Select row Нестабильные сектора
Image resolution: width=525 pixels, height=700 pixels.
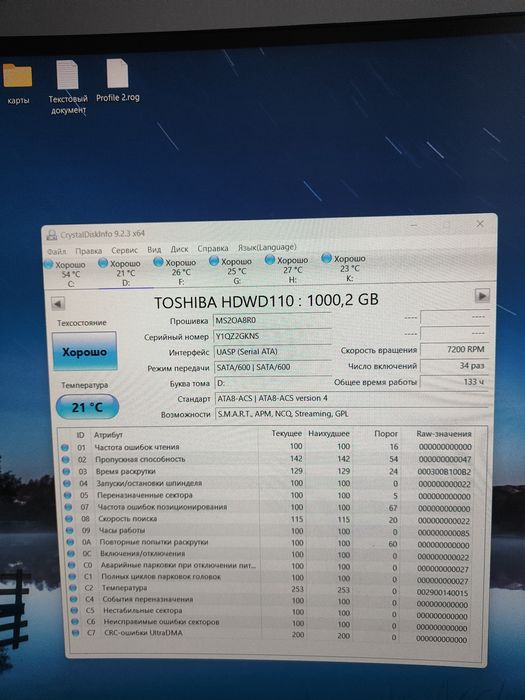(x=271, y=611)
